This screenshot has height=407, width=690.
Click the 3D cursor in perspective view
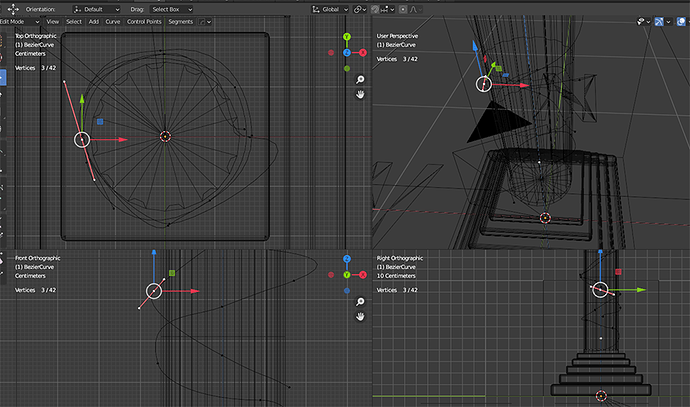(545, 218)
